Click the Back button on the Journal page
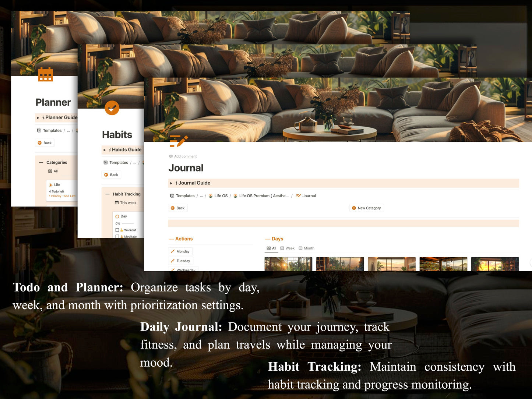The width and height of the screenshot is (532, 399). pyautogui.click(x=178, y=208)
